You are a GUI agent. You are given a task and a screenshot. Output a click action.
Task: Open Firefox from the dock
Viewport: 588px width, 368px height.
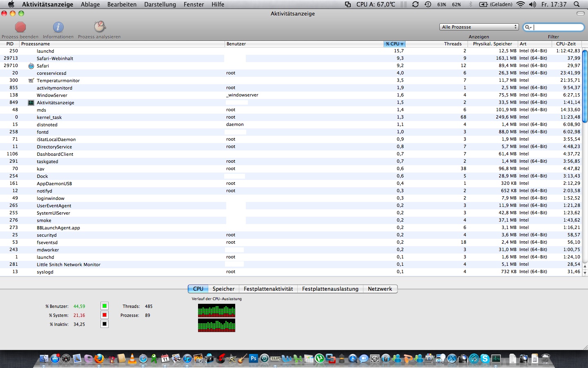point(99,359)
